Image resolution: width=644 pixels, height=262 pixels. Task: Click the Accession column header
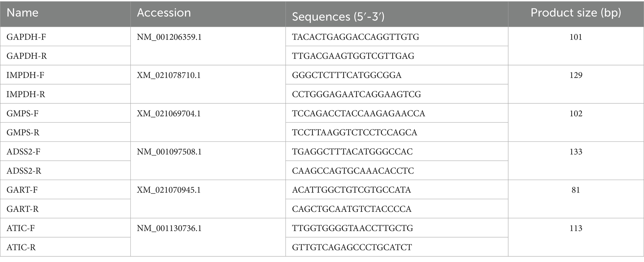(164, 13)
